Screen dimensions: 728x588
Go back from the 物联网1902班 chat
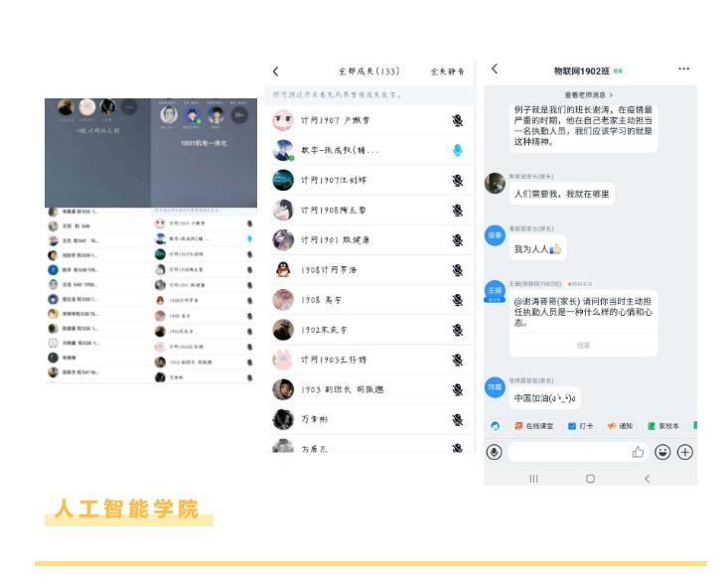[x=495, y=69]
